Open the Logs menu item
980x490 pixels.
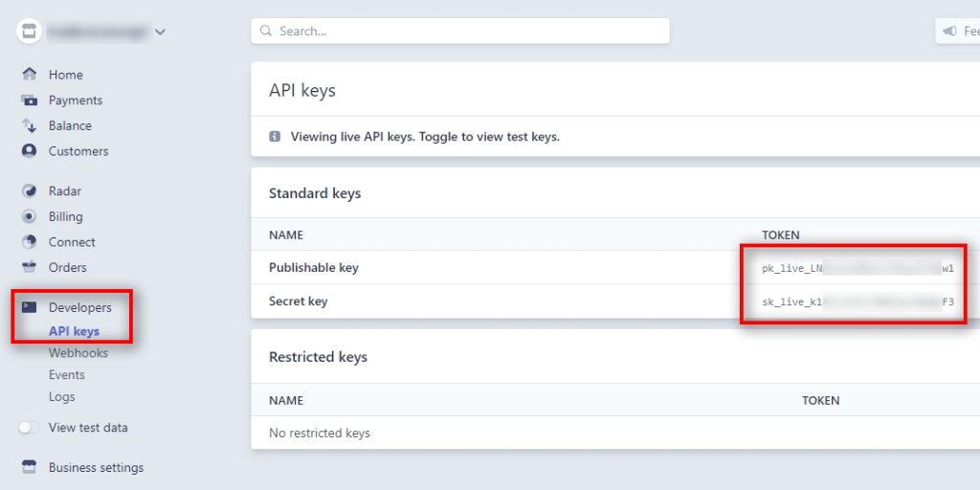tap(61, 397)
